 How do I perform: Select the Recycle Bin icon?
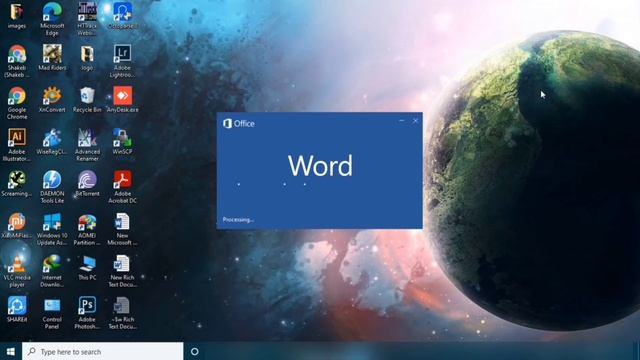point(87,100)
